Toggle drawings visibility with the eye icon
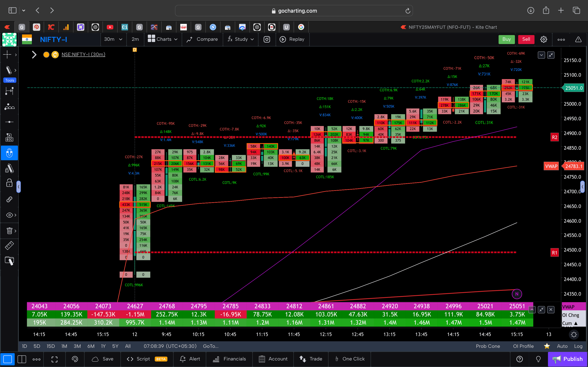 point(9,215)
